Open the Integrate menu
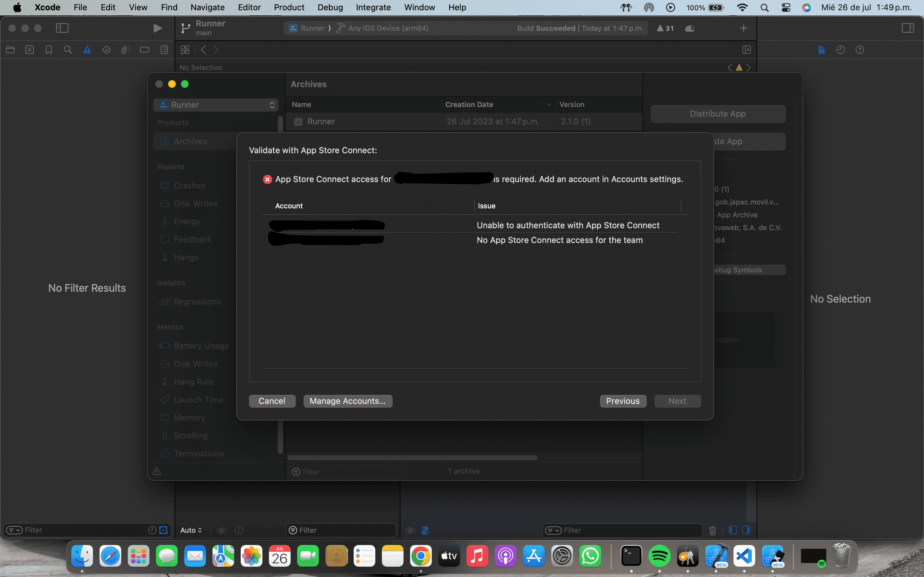The height and width of the screenshot is (577, 924). [x=373, y=7]
